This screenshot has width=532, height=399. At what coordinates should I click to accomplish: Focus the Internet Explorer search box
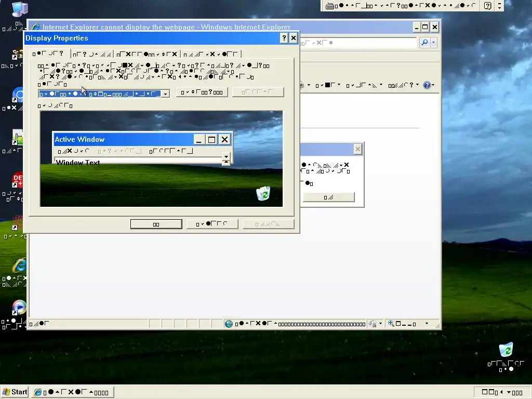358,43
